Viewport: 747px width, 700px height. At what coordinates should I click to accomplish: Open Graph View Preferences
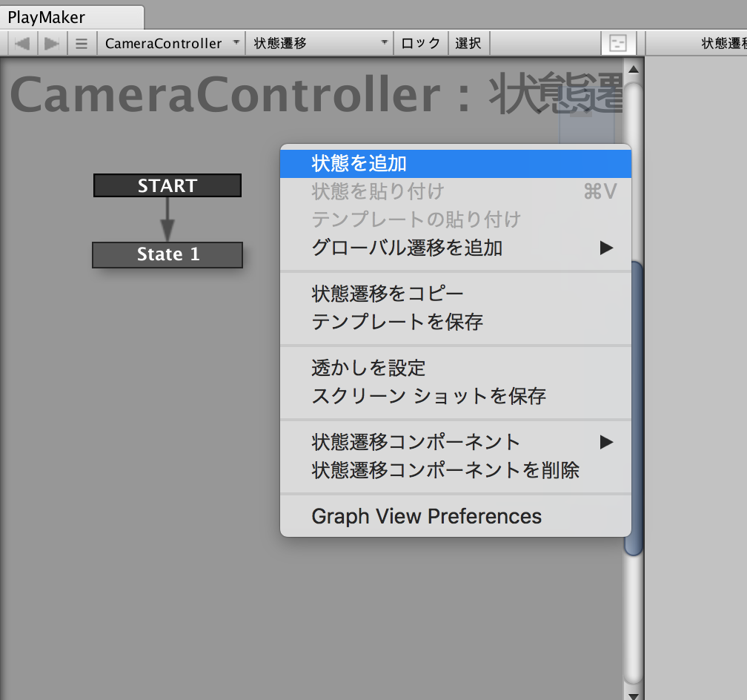[456, 516]
